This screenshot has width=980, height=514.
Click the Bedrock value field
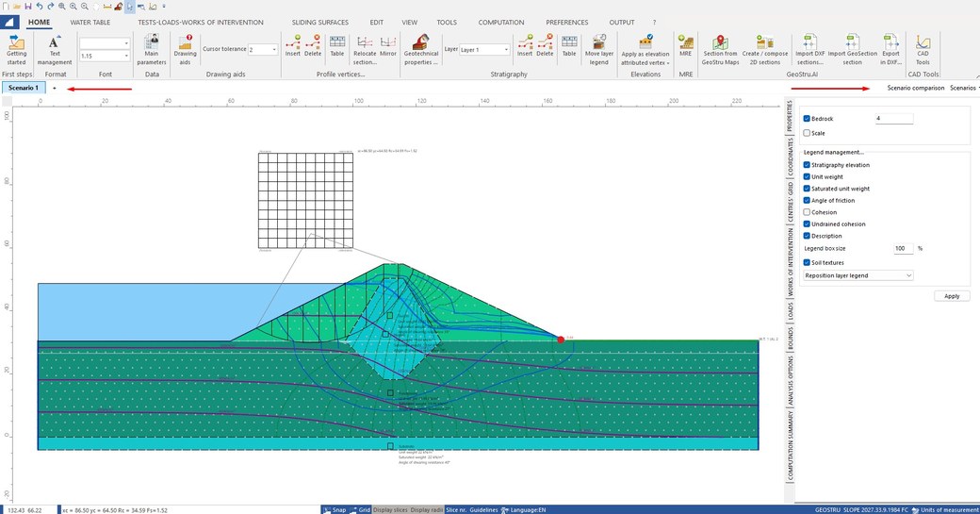coord(893,118)
